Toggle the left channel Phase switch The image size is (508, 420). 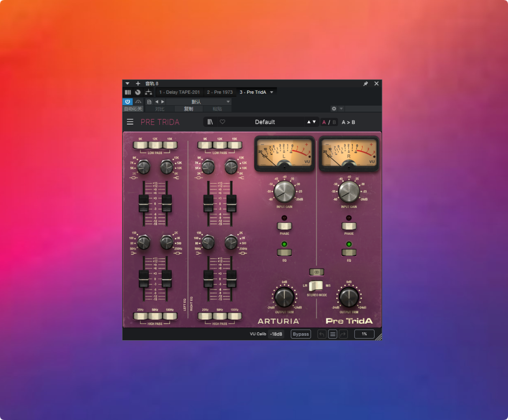click(x=284, y=226)
